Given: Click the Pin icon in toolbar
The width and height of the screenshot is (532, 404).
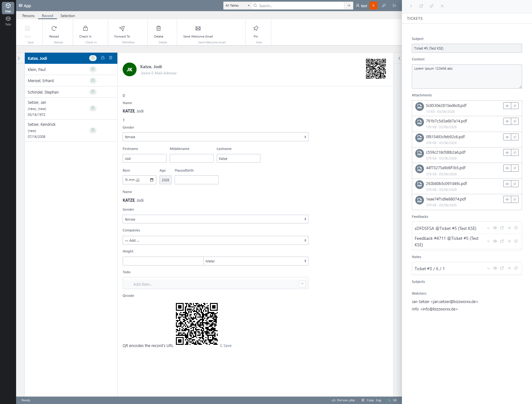Looking at the screenshot, I should (256, 29).
